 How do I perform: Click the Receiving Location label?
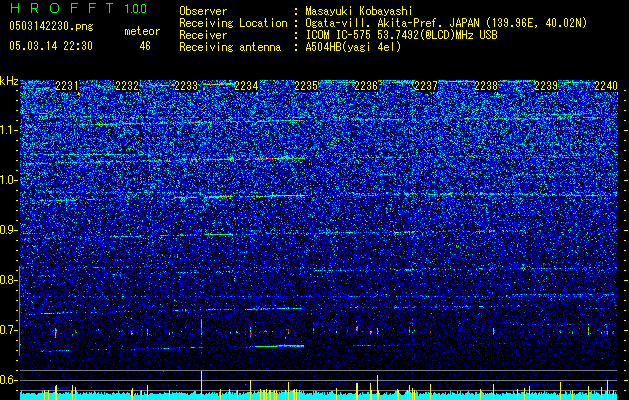[233, 23]
